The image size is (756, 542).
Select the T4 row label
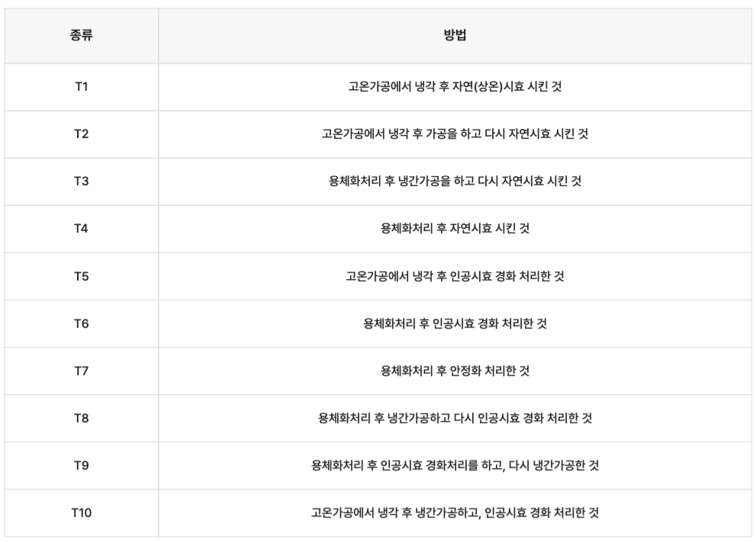tap(81, 229)
